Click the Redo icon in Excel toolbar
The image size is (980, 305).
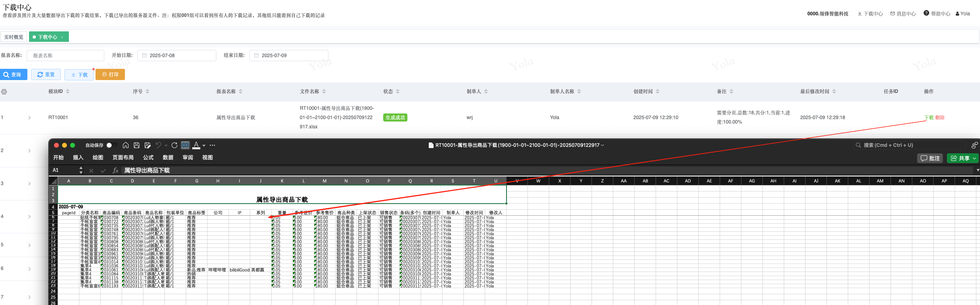(174, 145)
